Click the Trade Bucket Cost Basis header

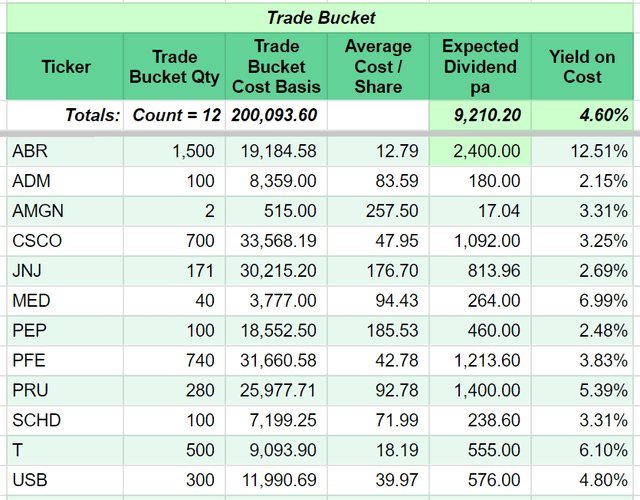tap(276, 67)
